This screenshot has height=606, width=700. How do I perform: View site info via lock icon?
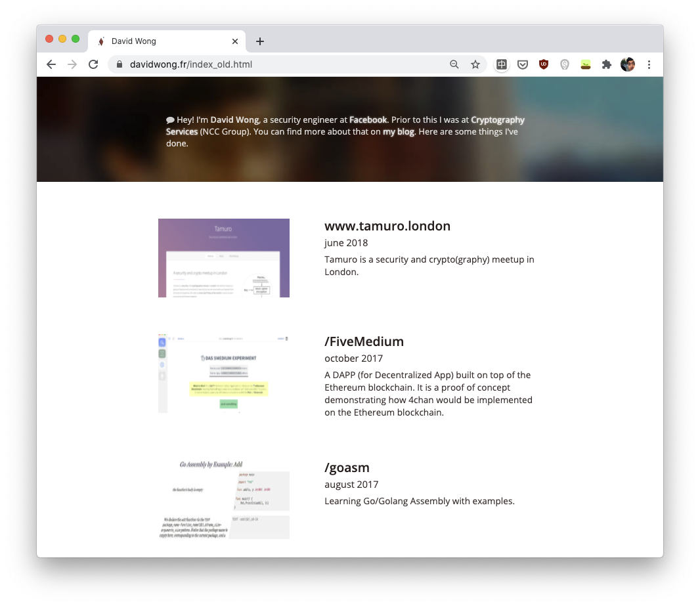(x=120, y=64)
